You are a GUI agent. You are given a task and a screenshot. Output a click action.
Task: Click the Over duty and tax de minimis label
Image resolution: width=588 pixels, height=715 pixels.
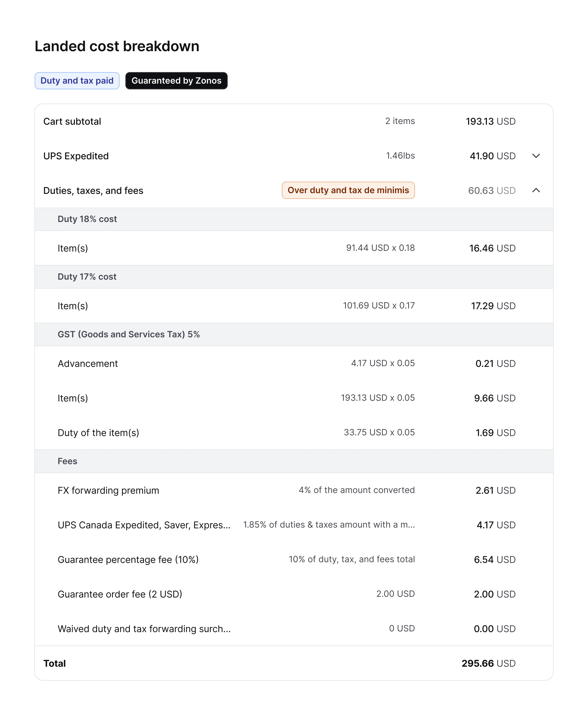click(348, 190)
